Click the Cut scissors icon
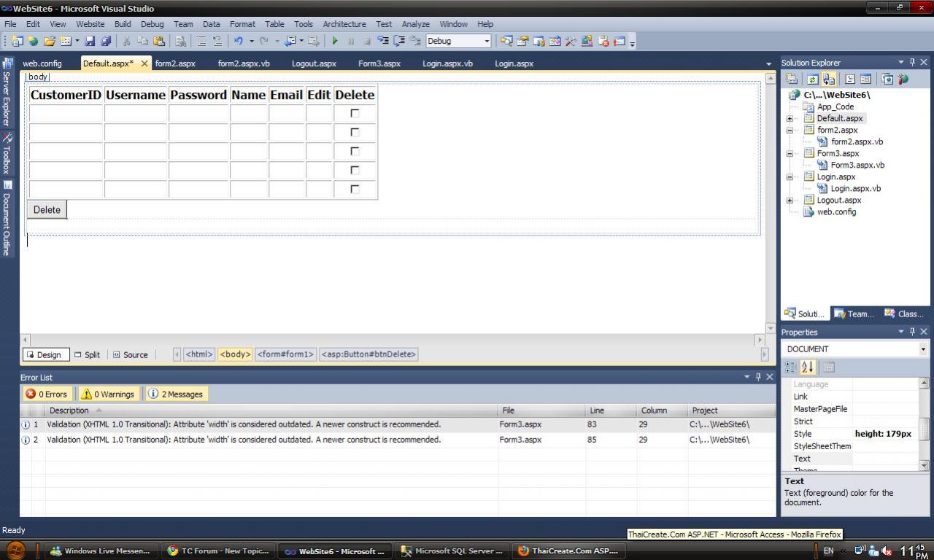Viewport: 934px width, 560px height. pyautogui.click(x=126, y=42)
